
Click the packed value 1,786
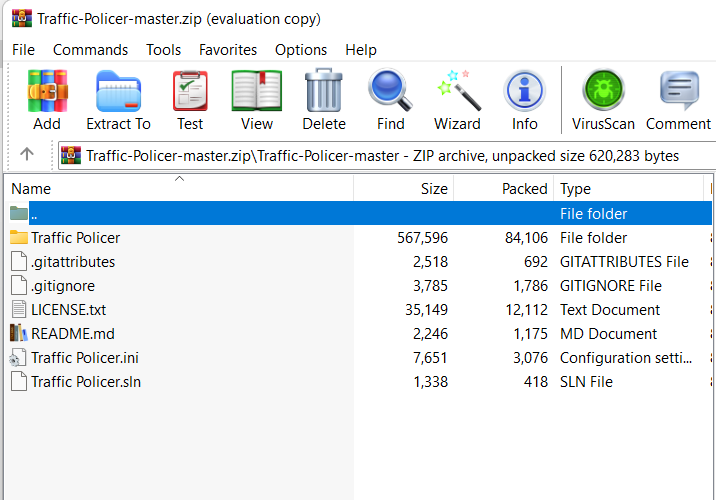[x=530, y=286]
